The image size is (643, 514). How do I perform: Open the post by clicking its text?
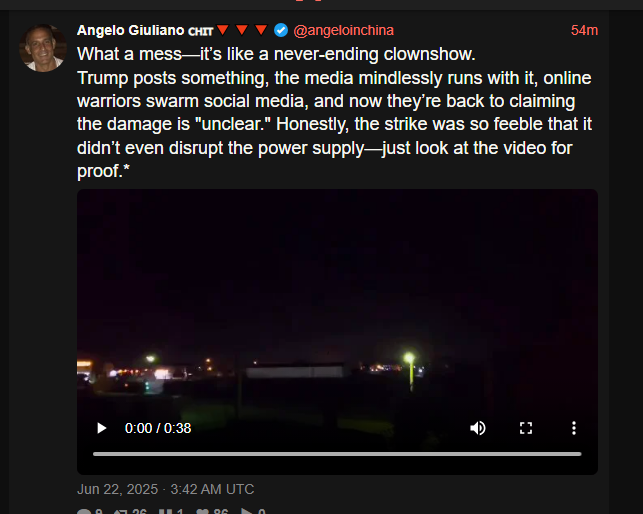pyautogui.click(x=334, y=112)
